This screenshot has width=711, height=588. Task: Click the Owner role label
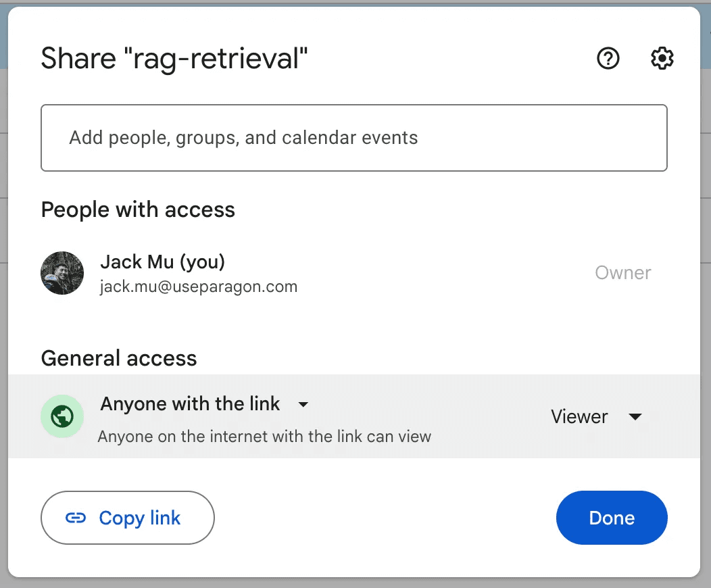(x=622, y=273)
